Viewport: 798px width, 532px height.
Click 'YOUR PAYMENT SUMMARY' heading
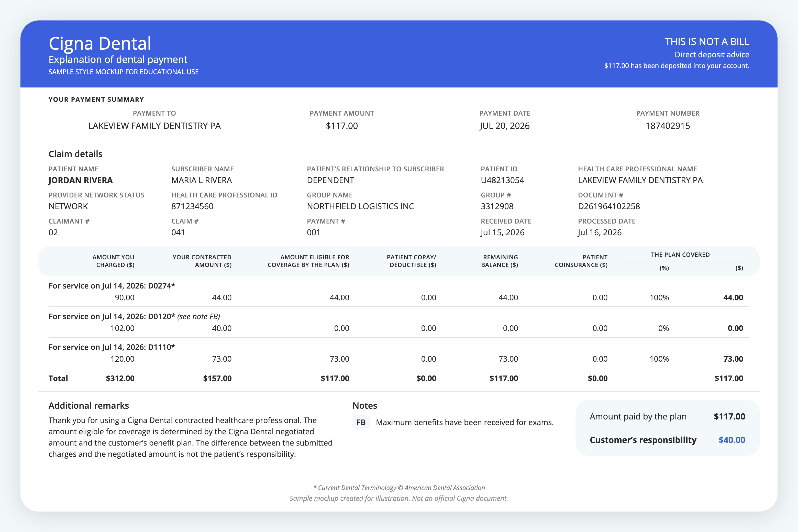point(96,99)
